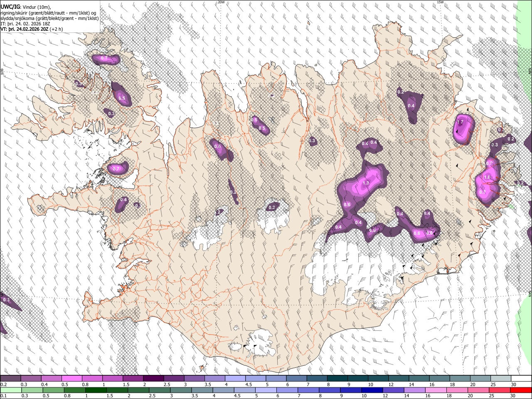Pick upper legend swatch between 0.2 and 0.3
Viewport: 532px width, 399px height.
coord(10,379)
